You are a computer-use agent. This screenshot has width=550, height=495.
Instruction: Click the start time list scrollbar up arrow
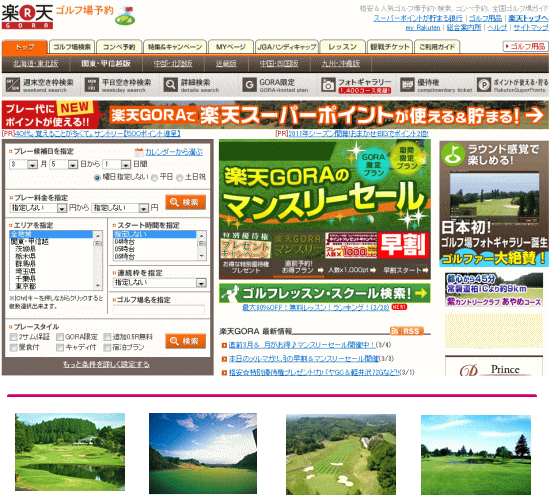pos(201,235)
